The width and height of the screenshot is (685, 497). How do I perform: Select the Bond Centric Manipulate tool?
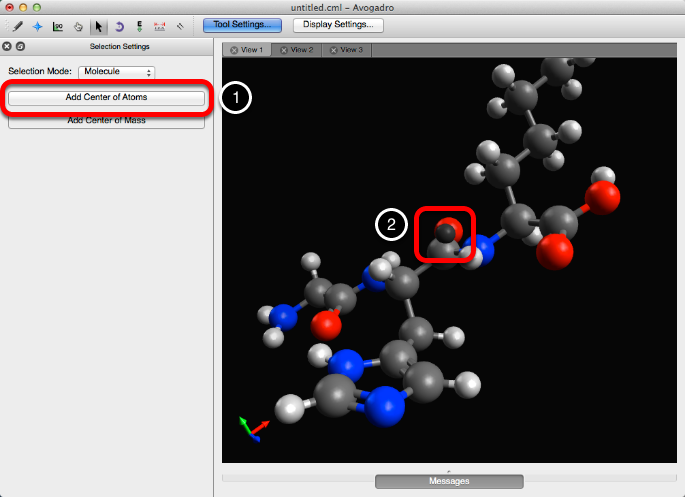[58, 26]
